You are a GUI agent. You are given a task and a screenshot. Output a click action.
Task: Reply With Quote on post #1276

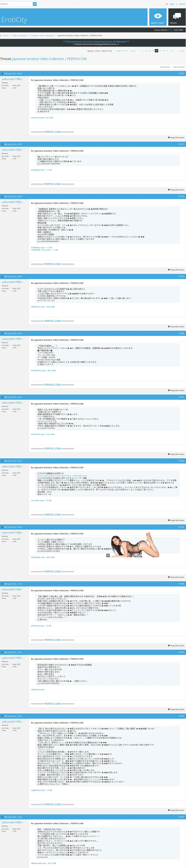[176, 137]
